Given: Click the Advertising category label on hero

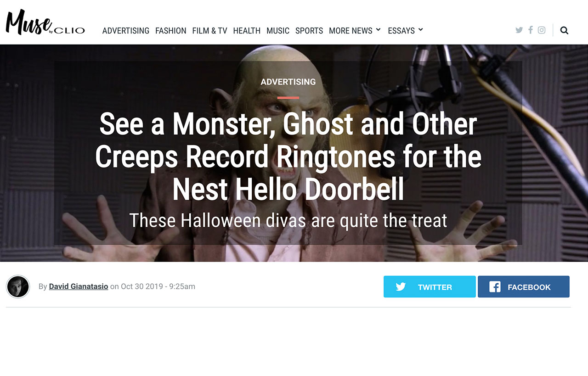Looking at the screenshot, I should click(x=288, y=82).
